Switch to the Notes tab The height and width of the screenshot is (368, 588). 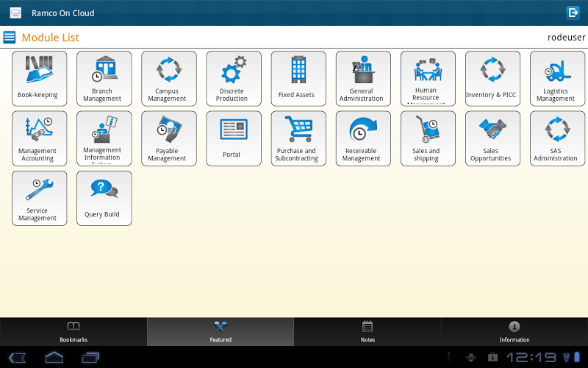367,332
